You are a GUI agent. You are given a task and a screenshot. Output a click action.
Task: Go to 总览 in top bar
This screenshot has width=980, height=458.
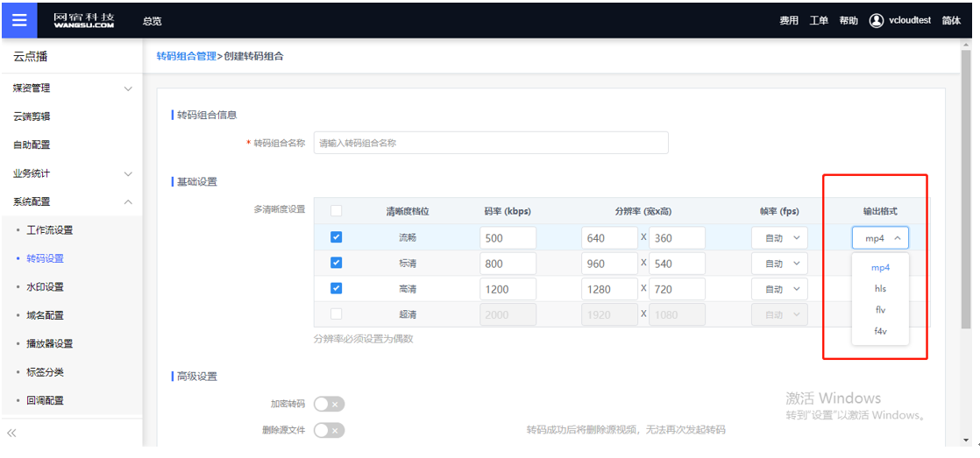152,21
